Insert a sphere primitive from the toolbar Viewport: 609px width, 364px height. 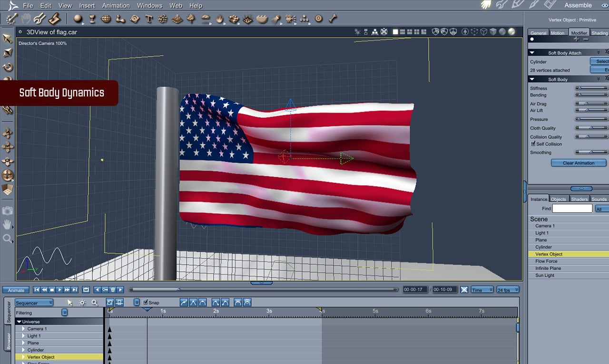click(78, 19)
